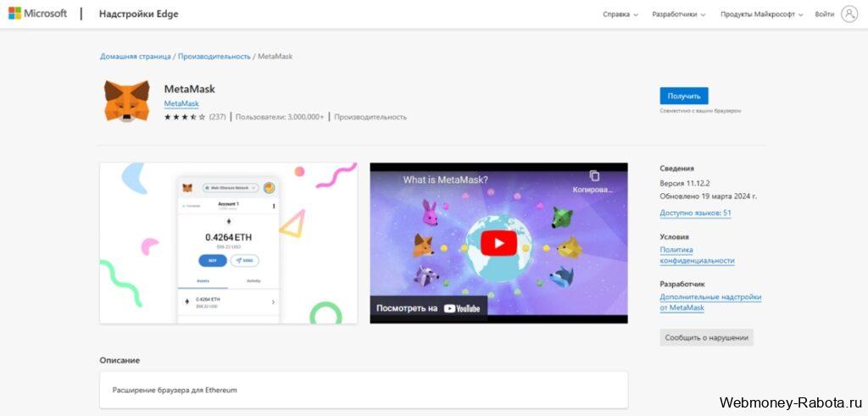
Task: Expand the Справка menu
Action: coord(620,14)
